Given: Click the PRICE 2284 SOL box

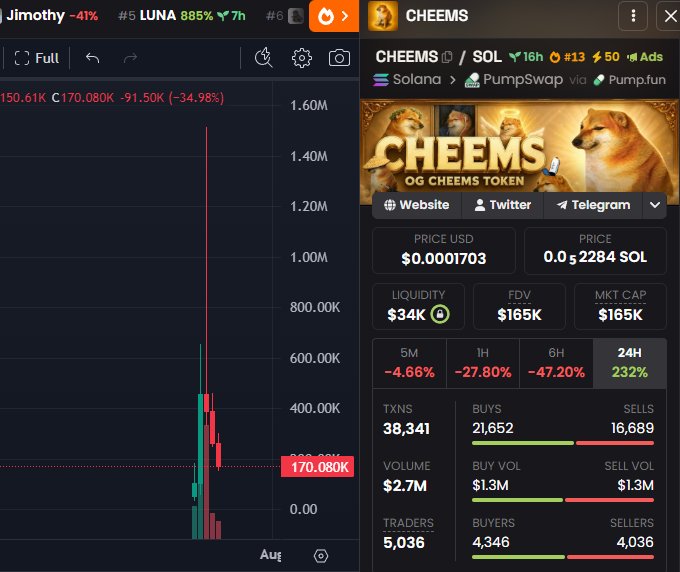Looking at the screenshot, I should [595, 250].
